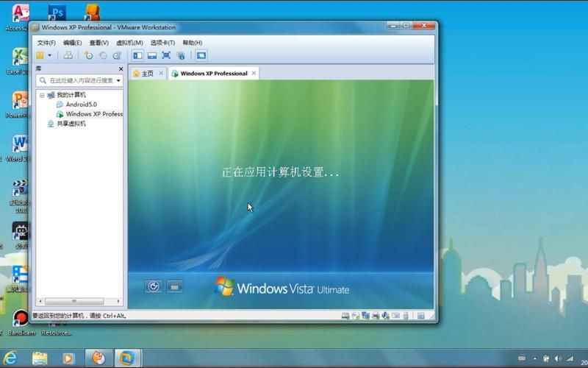The width and height of the screenshot is (588, 368).
Task: Toggle the thumbnail bar view button
Action: (x=151, y=55)
